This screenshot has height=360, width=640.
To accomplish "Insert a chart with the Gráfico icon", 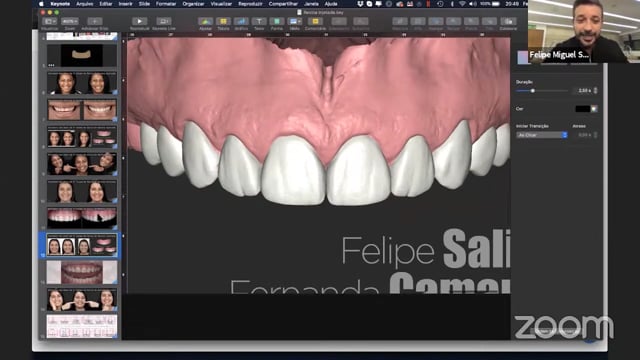I will [x=241, y=21].
